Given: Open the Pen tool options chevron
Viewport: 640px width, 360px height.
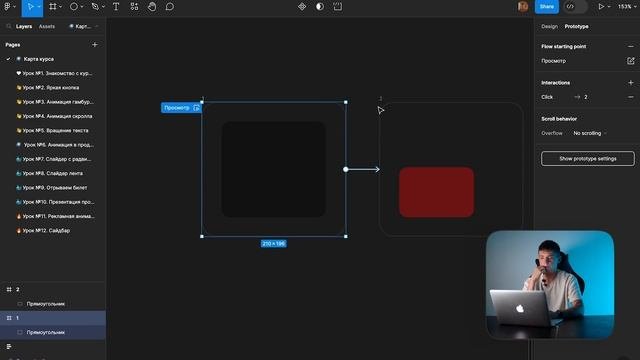Looking at the screenshot, I should [x=103, y=7].
